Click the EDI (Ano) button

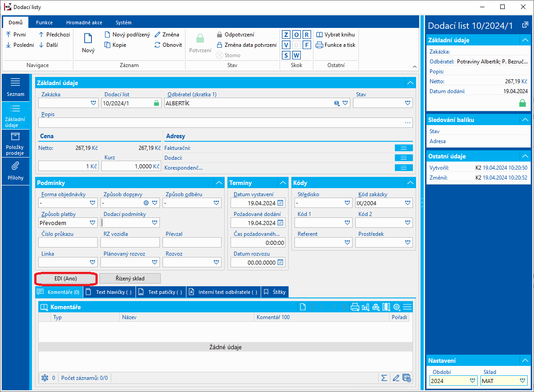pos(66,278)
